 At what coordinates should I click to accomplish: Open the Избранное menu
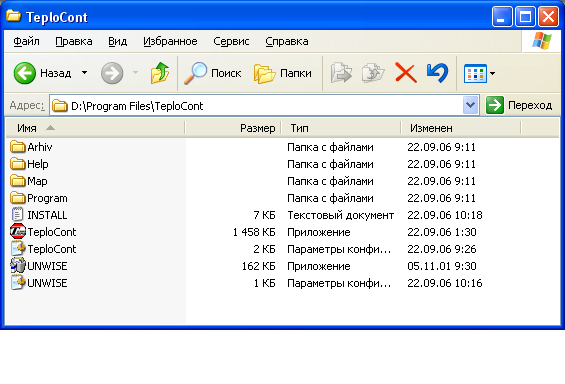(170, 41)
